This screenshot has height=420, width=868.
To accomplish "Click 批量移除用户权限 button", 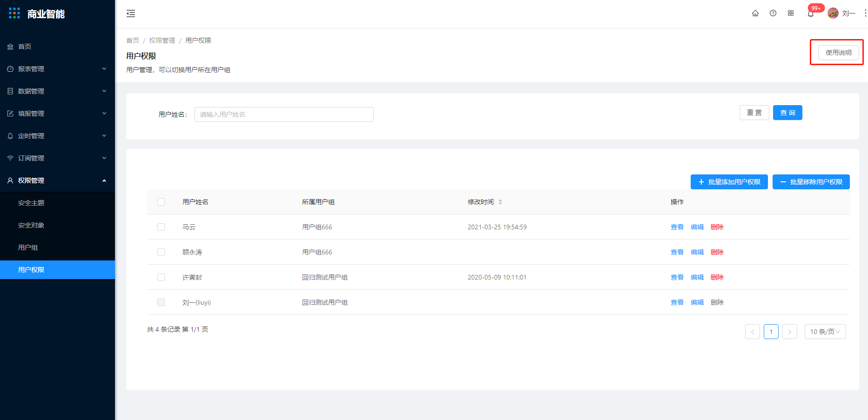I will pos(811,182).
